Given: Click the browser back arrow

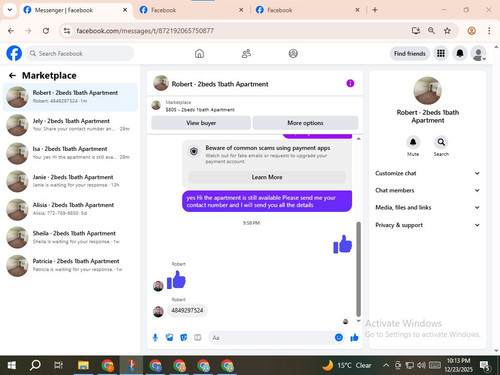Looking at the screenshot, I should (x=11, y=31).
